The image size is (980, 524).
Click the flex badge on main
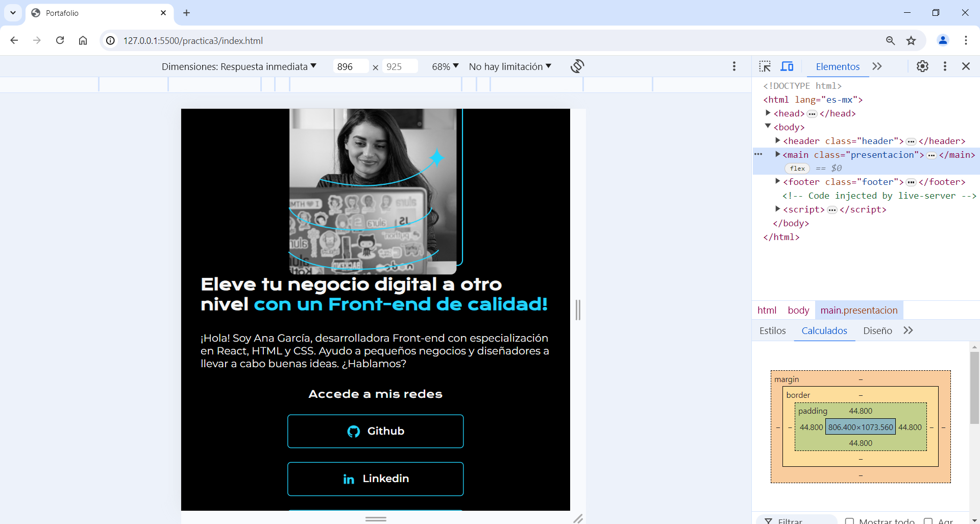[x=797, y=168]
